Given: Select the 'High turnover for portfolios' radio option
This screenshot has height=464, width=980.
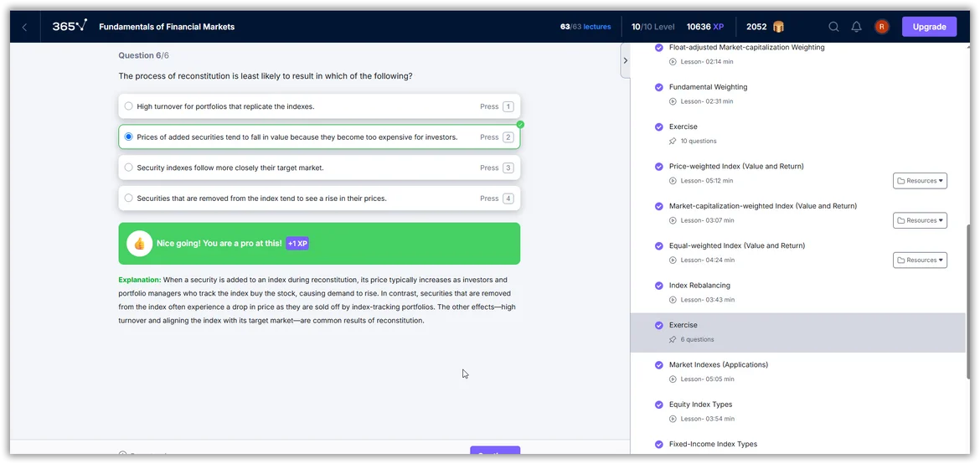Looking at the screenshot, I should (x=128, y=106).
